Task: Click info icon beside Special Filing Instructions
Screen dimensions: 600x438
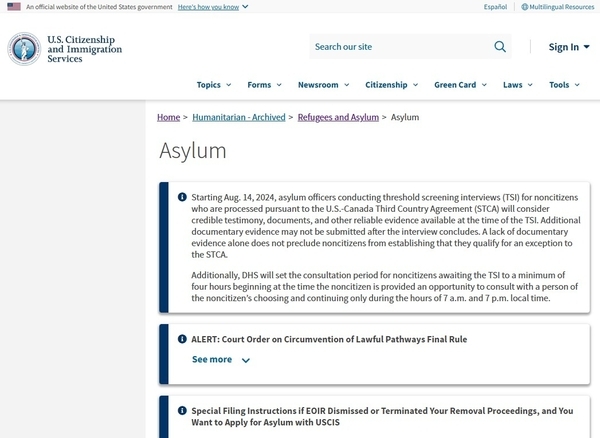Action: [182, 410]
